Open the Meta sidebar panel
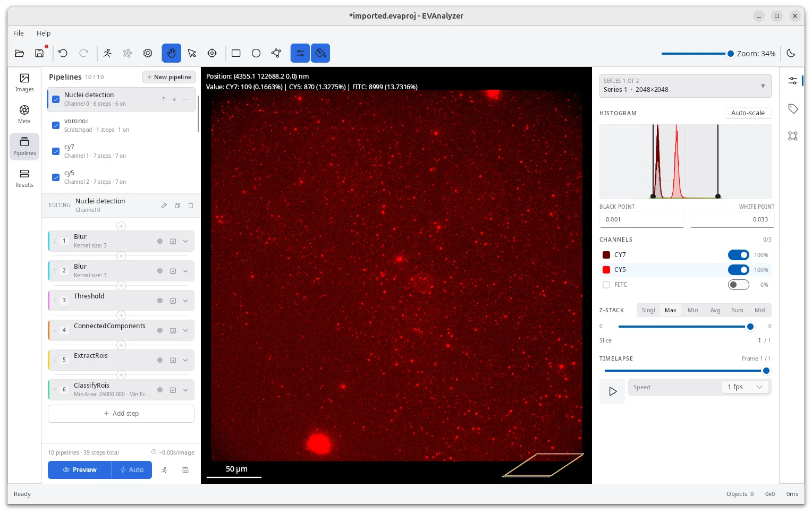Viewport: 812px width, 513px height. [24, 115]
